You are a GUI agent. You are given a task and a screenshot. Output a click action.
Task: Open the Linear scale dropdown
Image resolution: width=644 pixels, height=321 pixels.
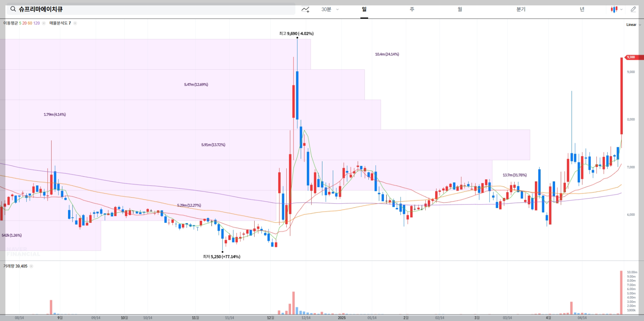coord(634,25)
